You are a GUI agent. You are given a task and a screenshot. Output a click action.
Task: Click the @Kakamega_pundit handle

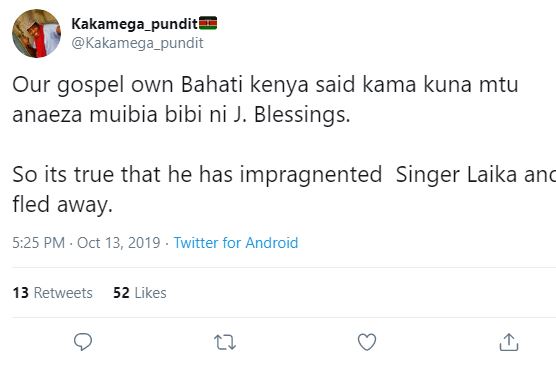coord(137,43)
